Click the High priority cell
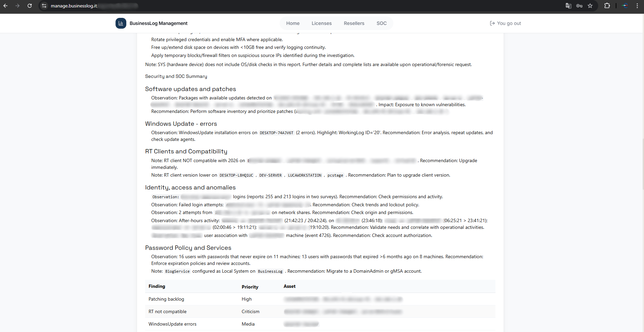Image resolution: width=644 pixels, height=332 pixels. 247,299
